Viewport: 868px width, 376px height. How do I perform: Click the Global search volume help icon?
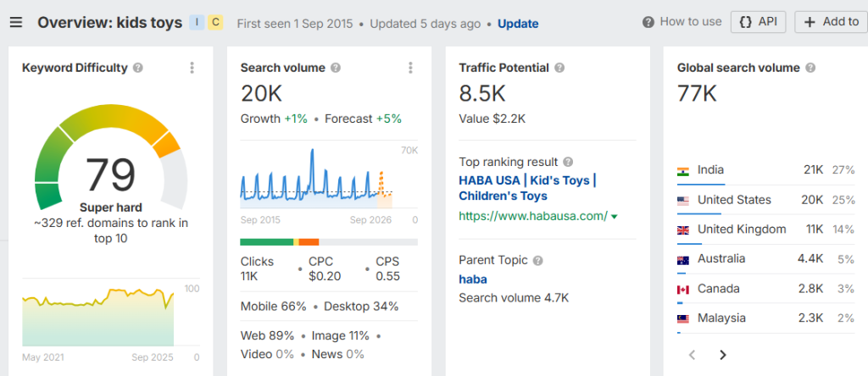pos(810,68)
